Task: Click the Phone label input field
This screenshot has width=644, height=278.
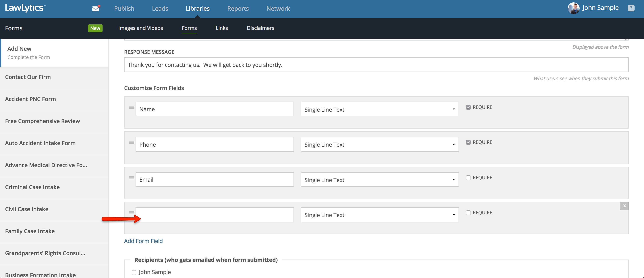Action: [215, 144]
